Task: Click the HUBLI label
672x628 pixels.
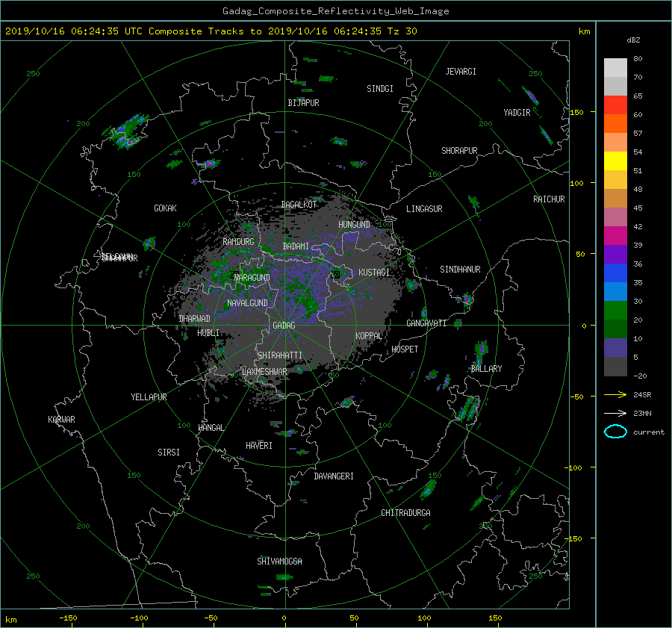Action: pos(208,333)
